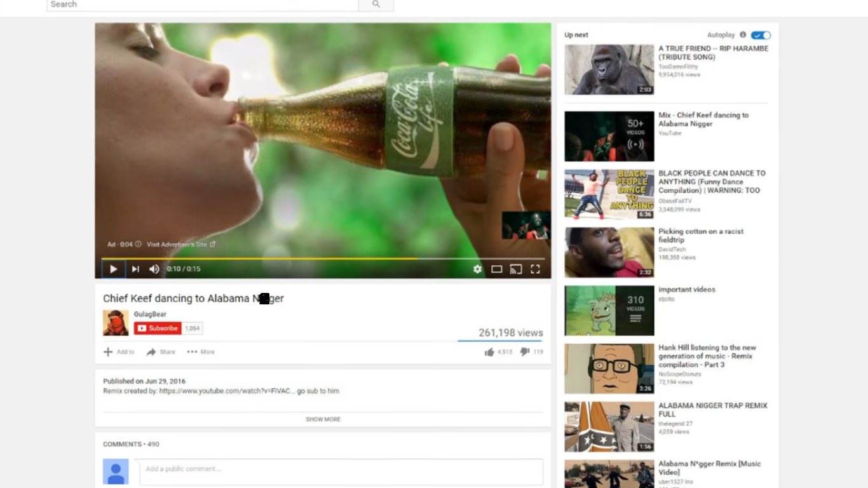Click the 261,198 views count
The image size is (868, 488).
[x=511, y=333]
